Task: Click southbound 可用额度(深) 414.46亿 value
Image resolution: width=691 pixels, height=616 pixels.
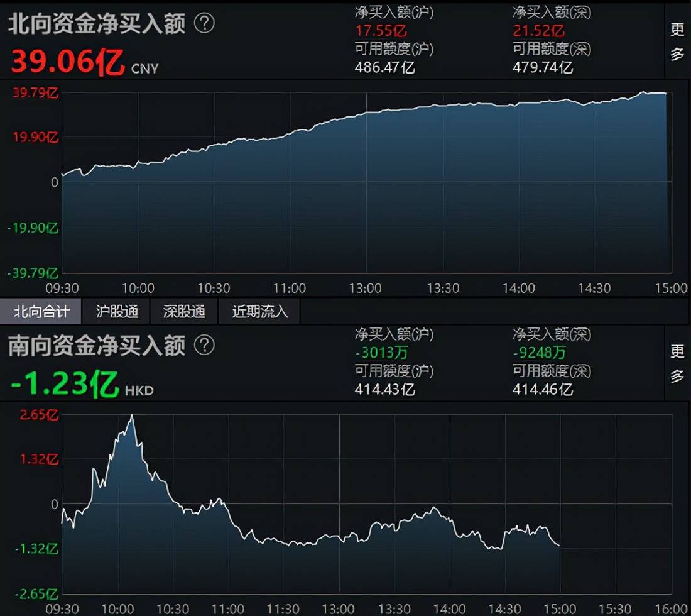Action: [x=543, y=389]
